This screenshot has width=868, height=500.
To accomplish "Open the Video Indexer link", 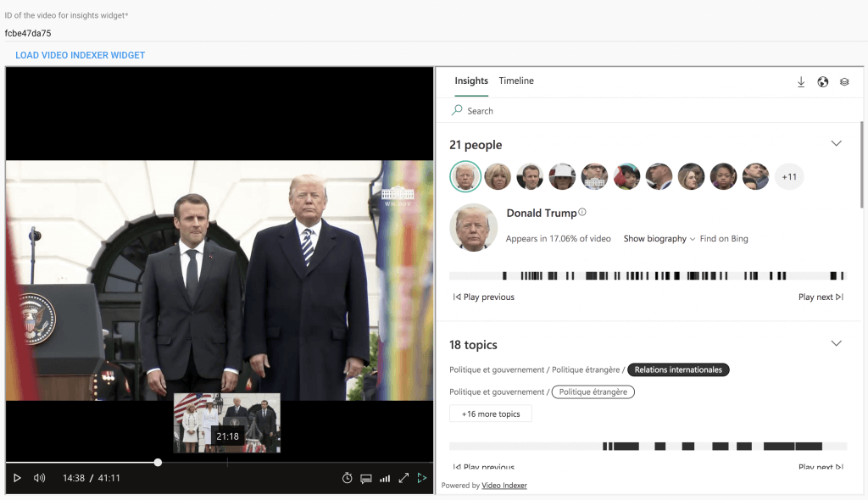I will (x=504, y=486).
